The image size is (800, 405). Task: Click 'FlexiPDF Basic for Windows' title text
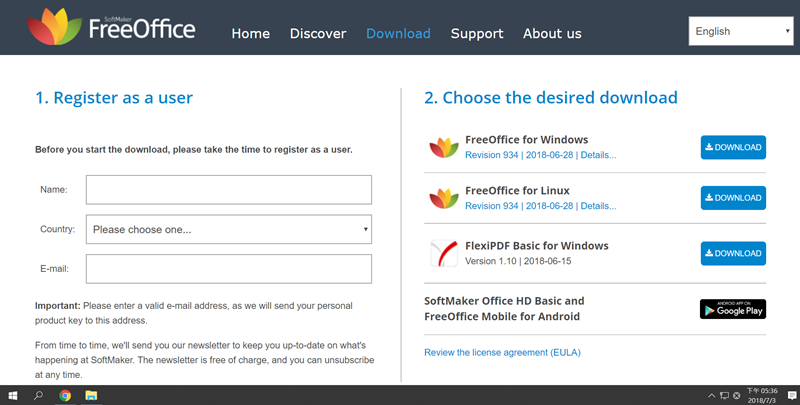(537, 246)
